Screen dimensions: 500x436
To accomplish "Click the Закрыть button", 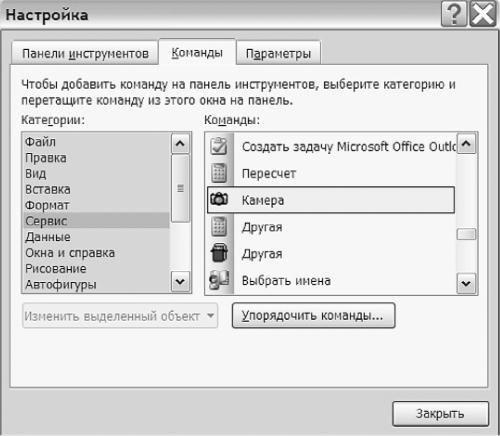I will tap(440, 414).
